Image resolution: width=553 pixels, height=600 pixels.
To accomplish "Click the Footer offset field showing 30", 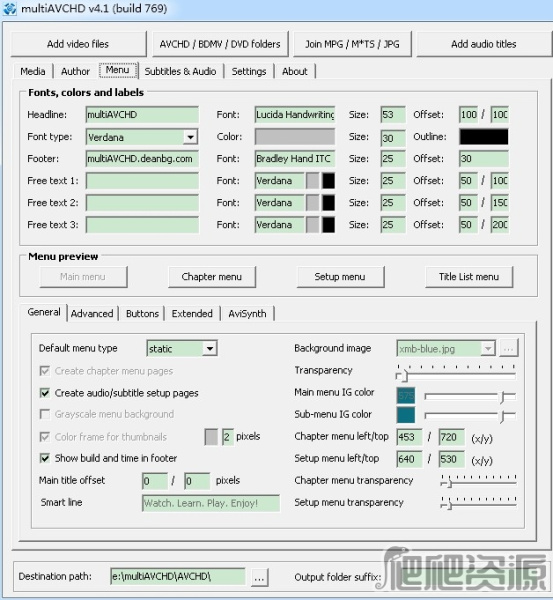I will (x=484, y=159).
